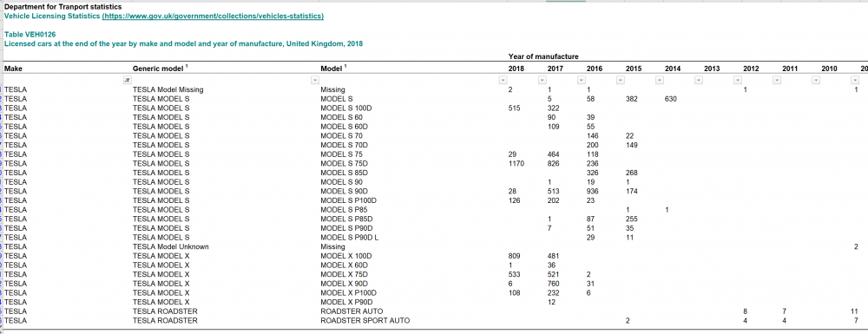Select the value 255 for MODEL S P85D
Screen dimensions: 868x334
pos(632,219)
